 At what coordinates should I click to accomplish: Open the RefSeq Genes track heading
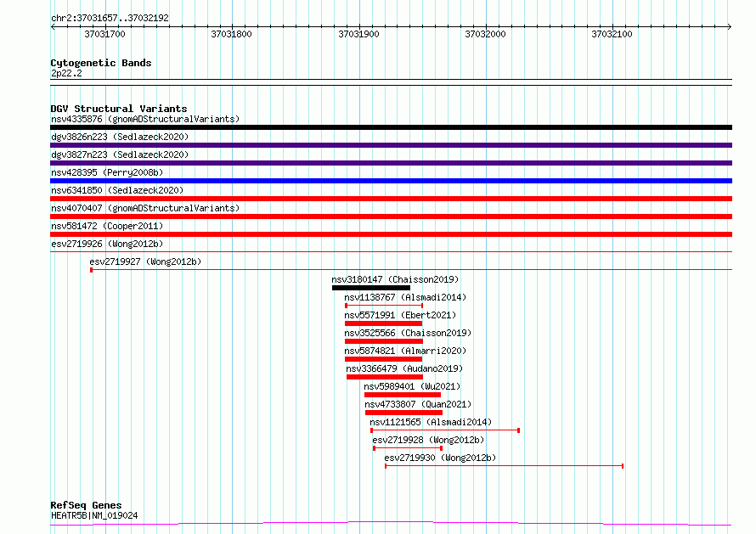click(x=86, y=505)
